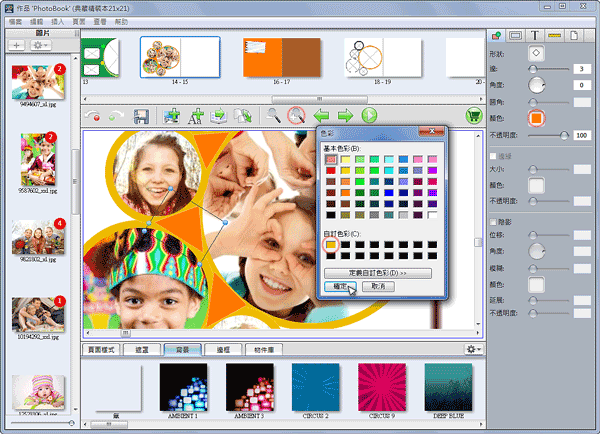Click the define custom colors button
Screen dimensions: 600x434
point(378,273)
